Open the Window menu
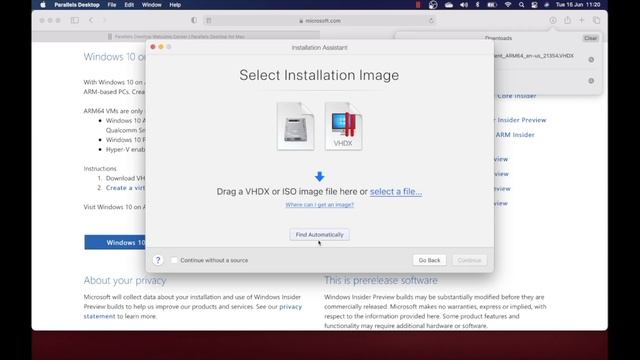The height and width of the screenshot is (360, 640). pos(151,5)
